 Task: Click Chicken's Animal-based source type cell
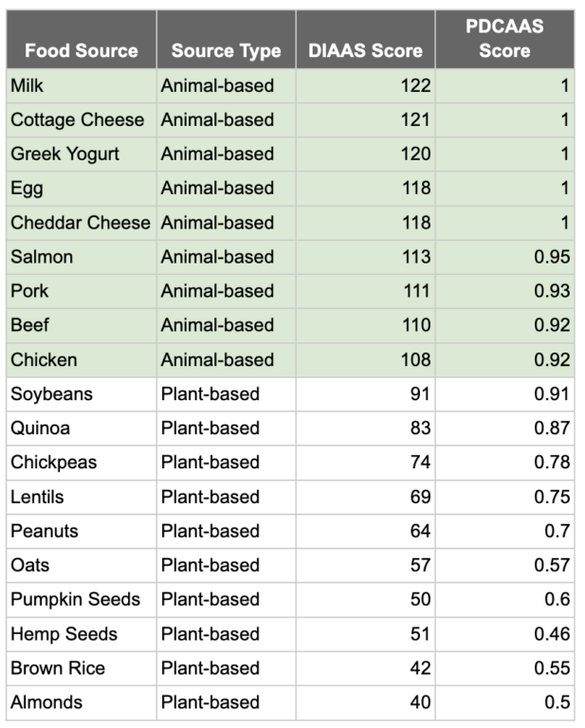point(226,360)
